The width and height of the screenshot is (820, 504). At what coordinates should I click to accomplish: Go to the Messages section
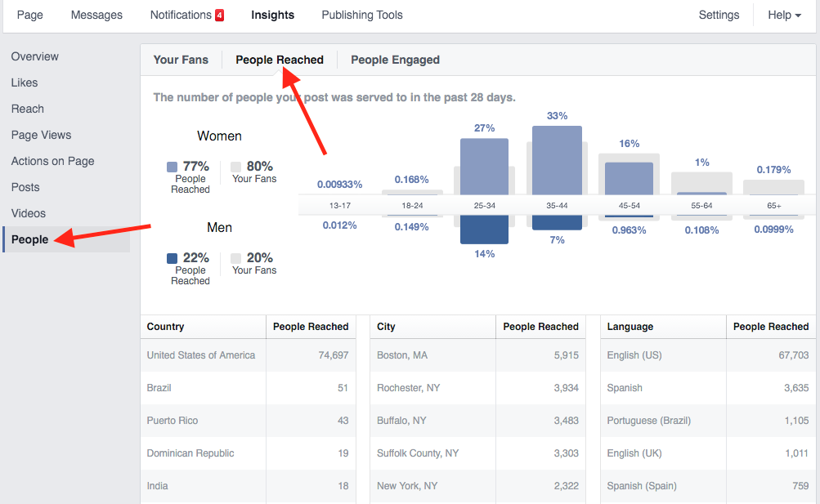[96, 15]
